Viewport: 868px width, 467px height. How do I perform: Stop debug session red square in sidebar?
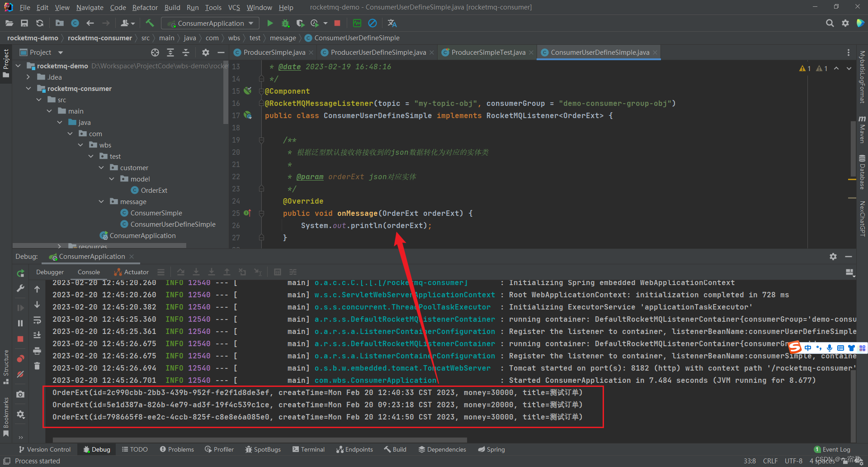(x=20, y=339)
